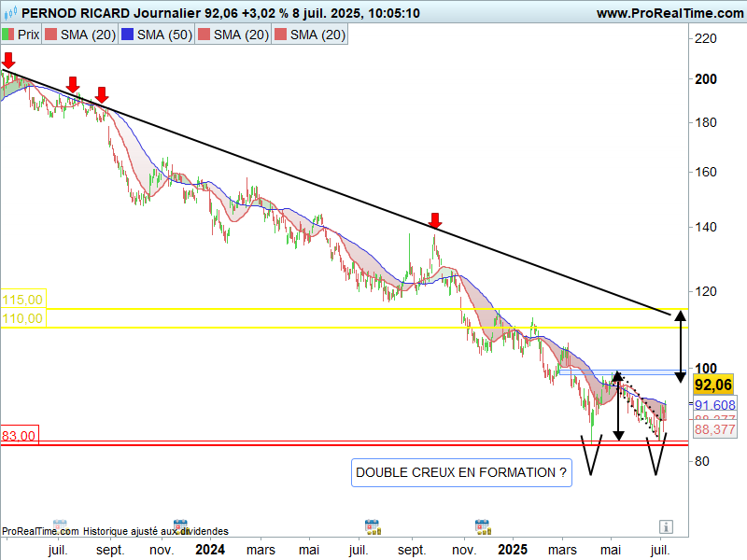Click the 80 price axis label
This screenshot has height=560, width=747.
pyautogui.click(x=702, y=461)
